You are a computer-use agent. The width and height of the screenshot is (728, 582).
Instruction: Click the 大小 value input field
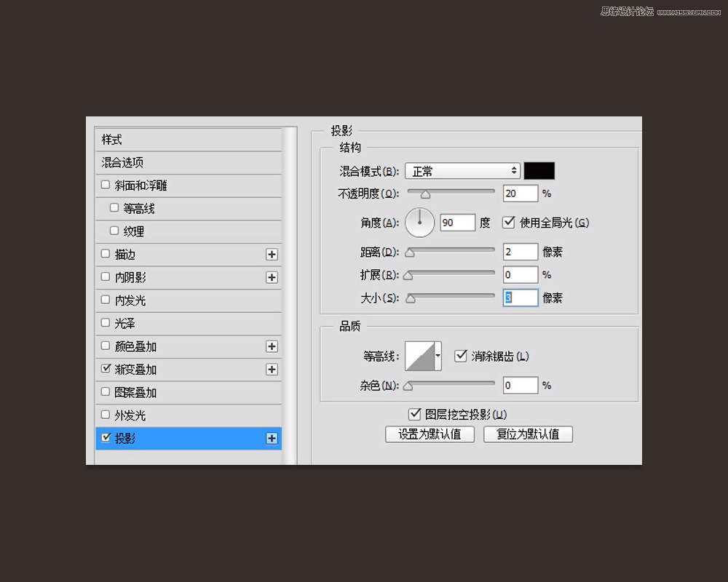(x=520, y=298)
